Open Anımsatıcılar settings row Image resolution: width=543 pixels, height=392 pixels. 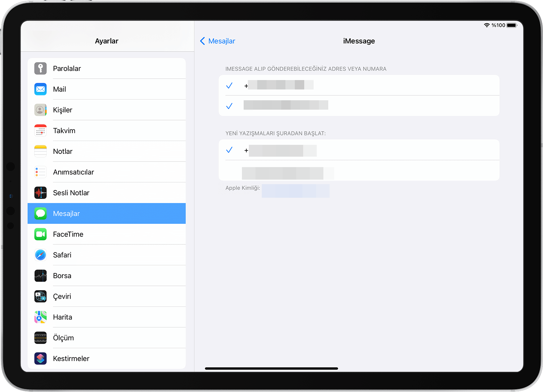pos(107,172)
